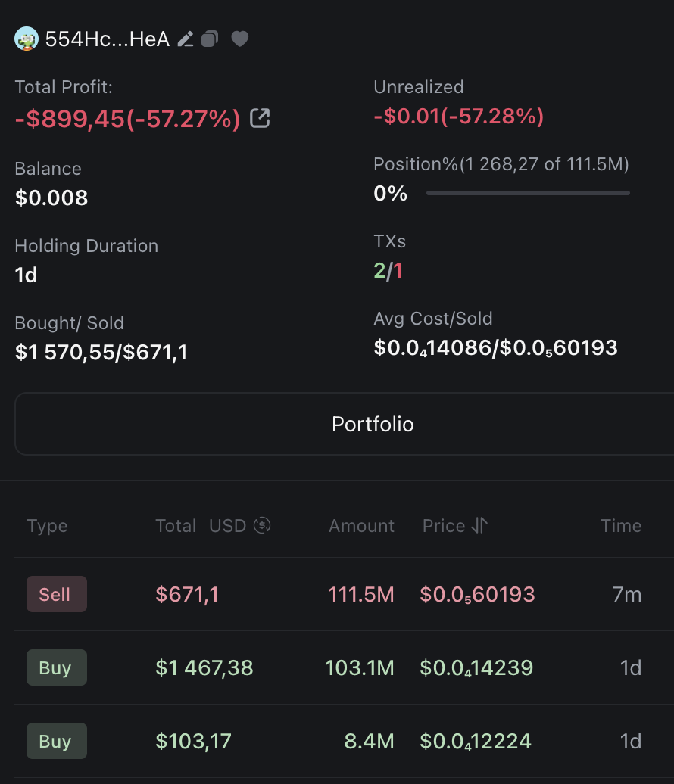
Task: Click the Total column header
Action: click(176, 526)
